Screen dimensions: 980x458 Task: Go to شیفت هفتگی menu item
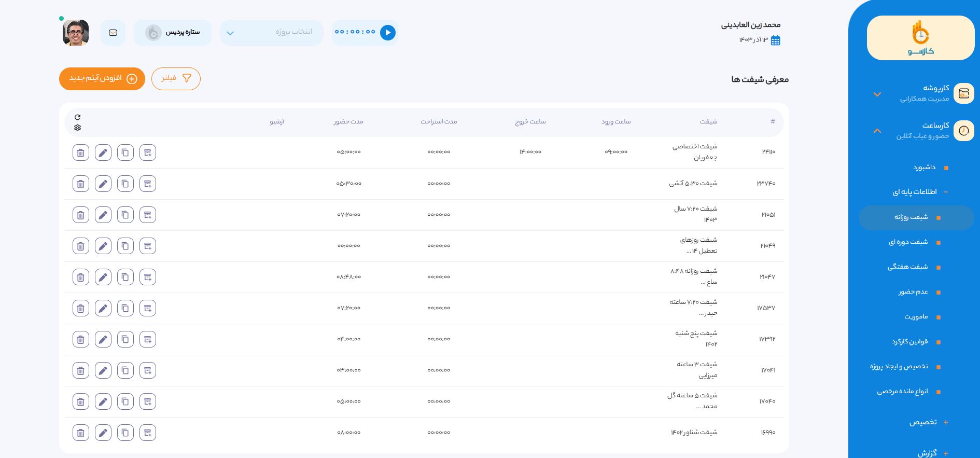(x=907, y=267)
